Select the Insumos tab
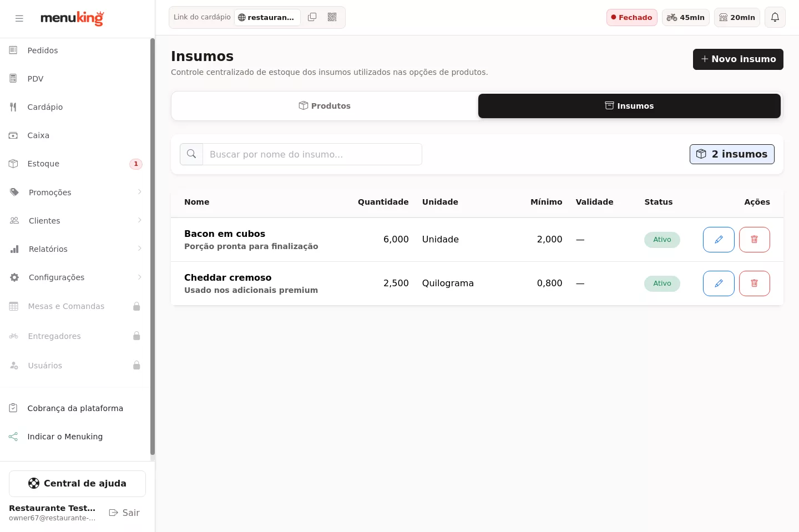Screen dimensions: 799x532 coord(629,106)
